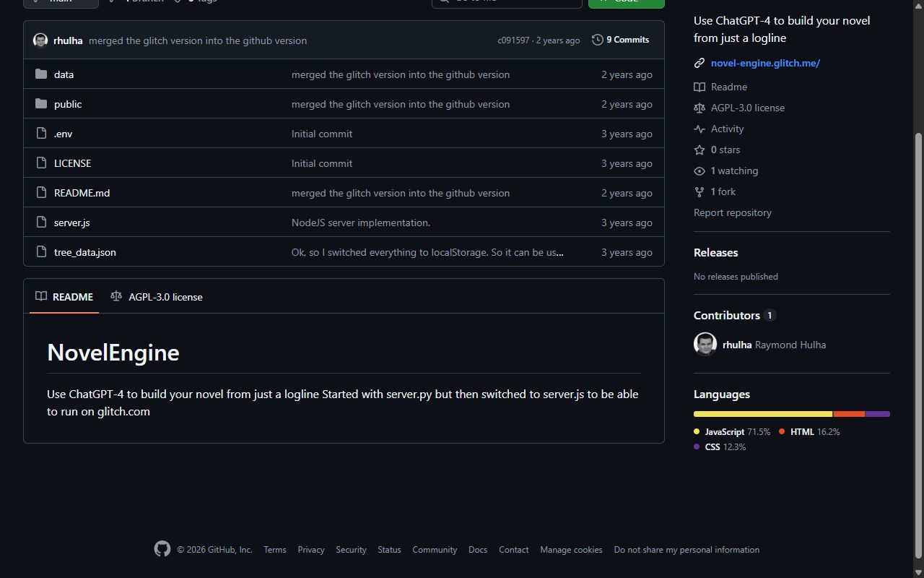
Task: Open the rhulha author link in commit header
Action: [68, 40]
